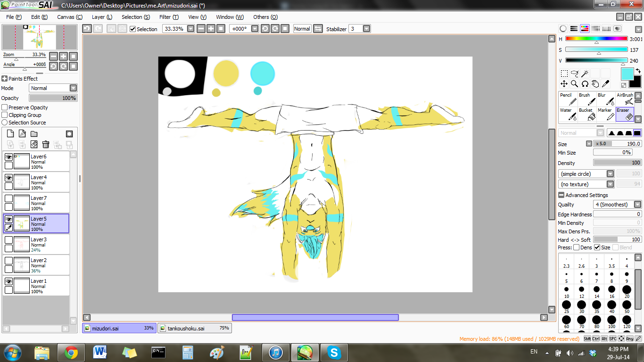Select the Marker tool
The width and height of the screenshot is (644, 362).
click(x=606, y=114)
